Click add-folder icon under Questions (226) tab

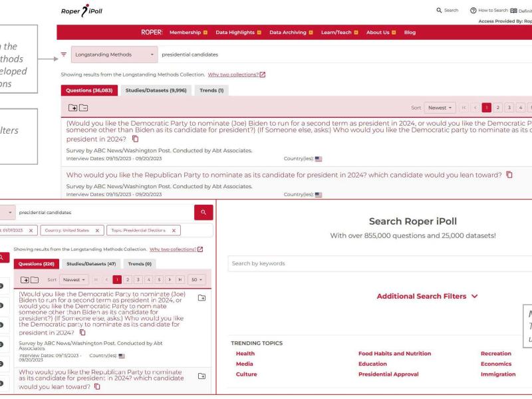tap(25, 280)
